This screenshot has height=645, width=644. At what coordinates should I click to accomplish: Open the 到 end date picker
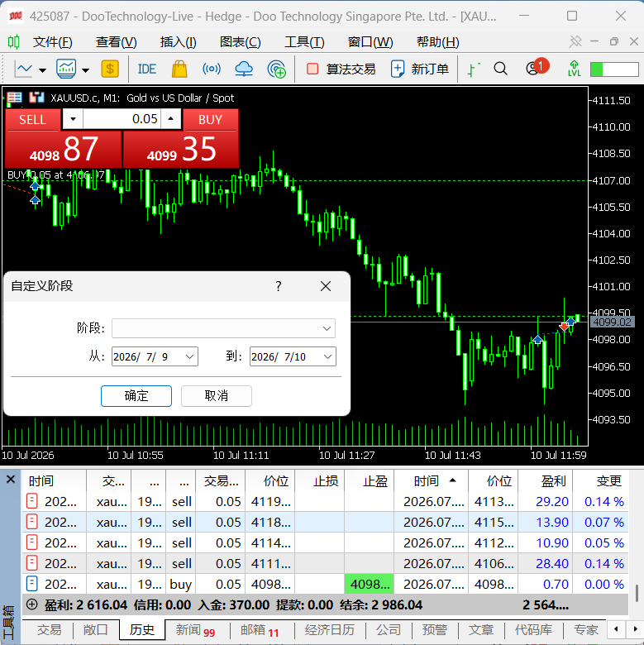click(x=293, y=356)
